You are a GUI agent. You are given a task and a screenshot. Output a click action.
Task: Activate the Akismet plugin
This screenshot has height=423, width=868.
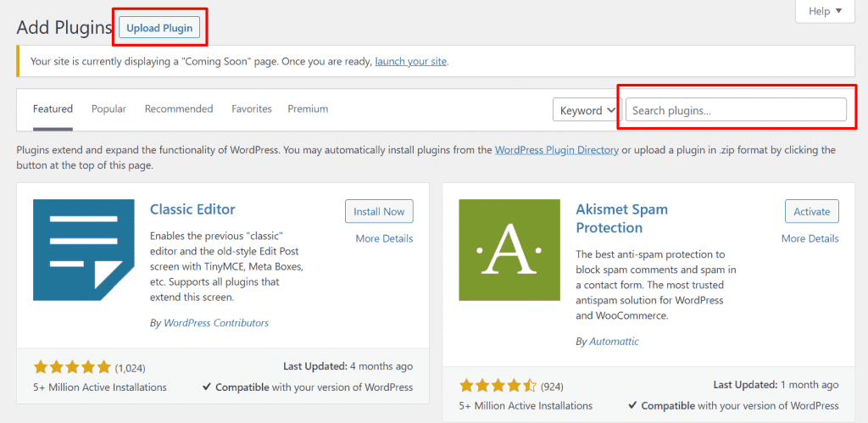(811, 211)
